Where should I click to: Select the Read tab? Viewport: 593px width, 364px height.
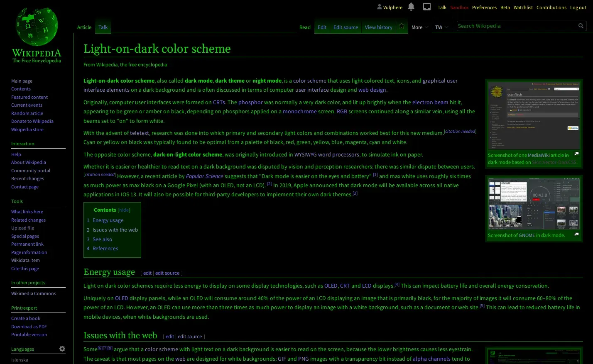(x=305, y=27)
